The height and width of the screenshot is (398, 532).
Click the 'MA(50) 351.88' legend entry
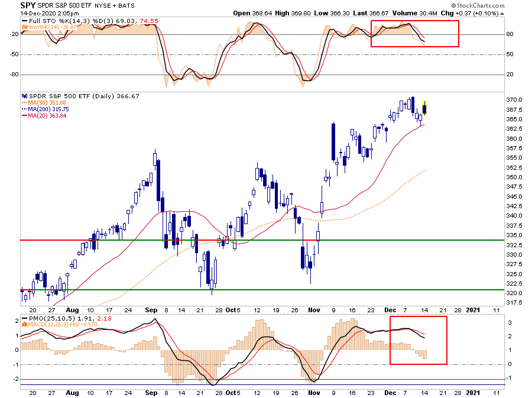tap(47, 103)
